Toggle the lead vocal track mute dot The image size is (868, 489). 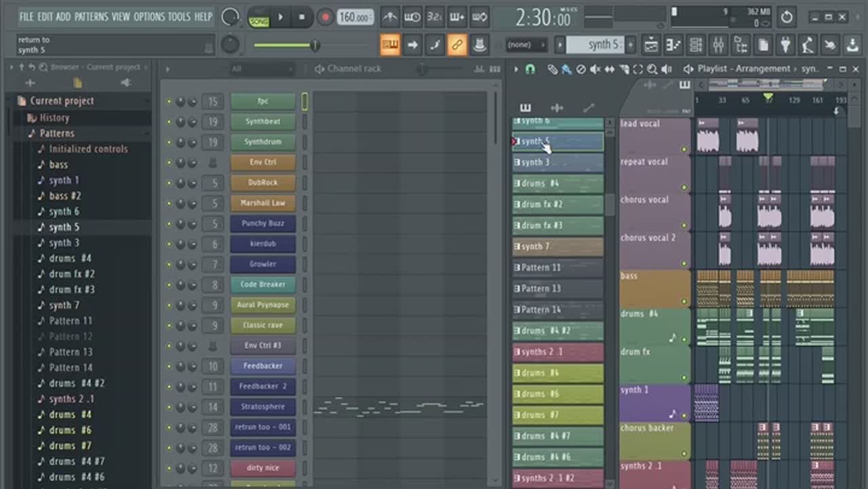[684, 149]
